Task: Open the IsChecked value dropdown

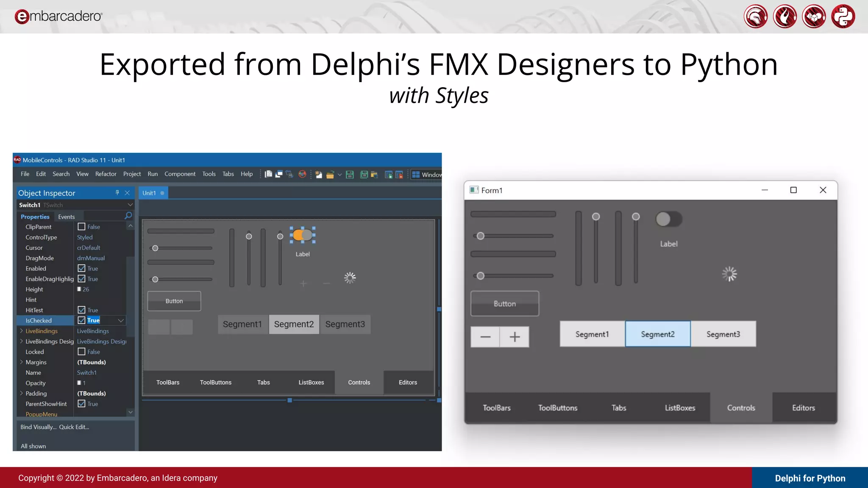Action: (121, 320)
